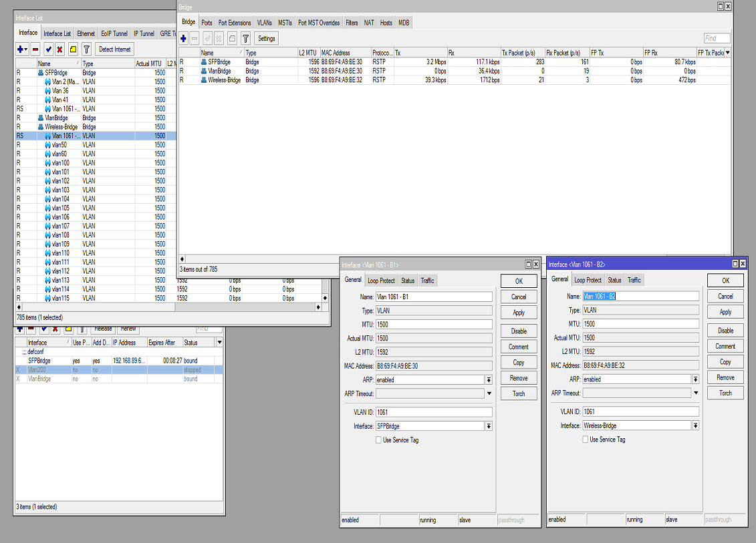Click the greyed X Disable icon in Bridge window
The image size is (756, 543).
tap(219, 39)
